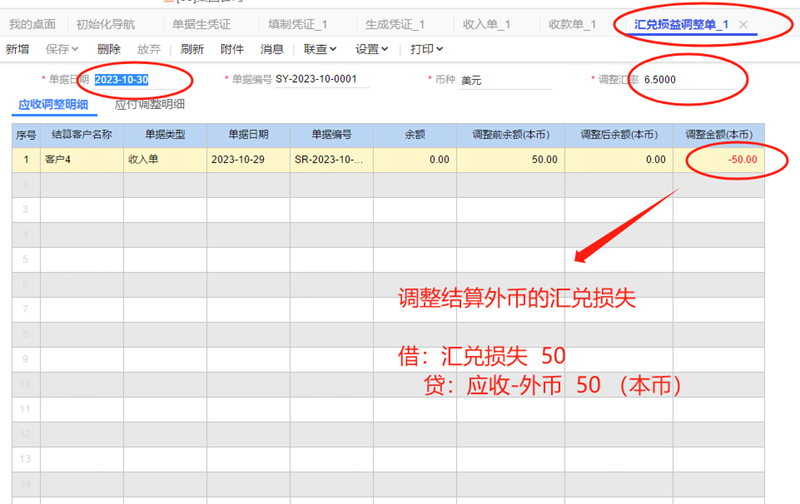Click the 单据编号 field SY-2023-10-0001
This screenshot has height=504, width=800.
coord(322,80)
